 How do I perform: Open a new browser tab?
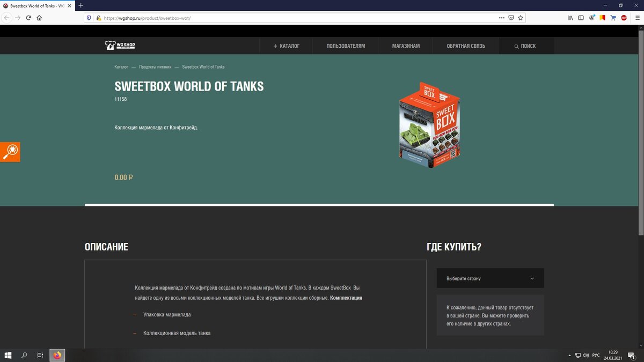point(81,5)
